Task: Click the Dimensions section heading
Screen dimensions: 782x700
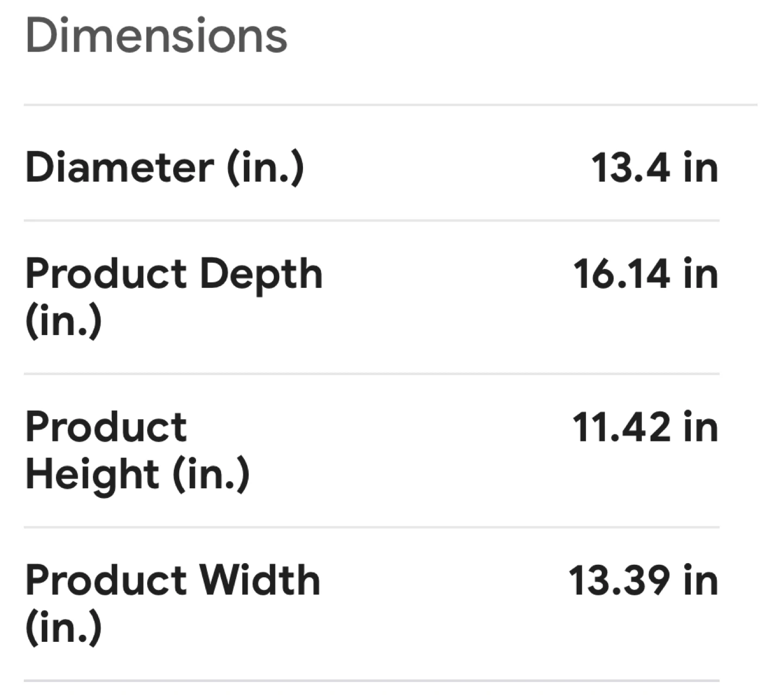Action: tap(156, 36)
